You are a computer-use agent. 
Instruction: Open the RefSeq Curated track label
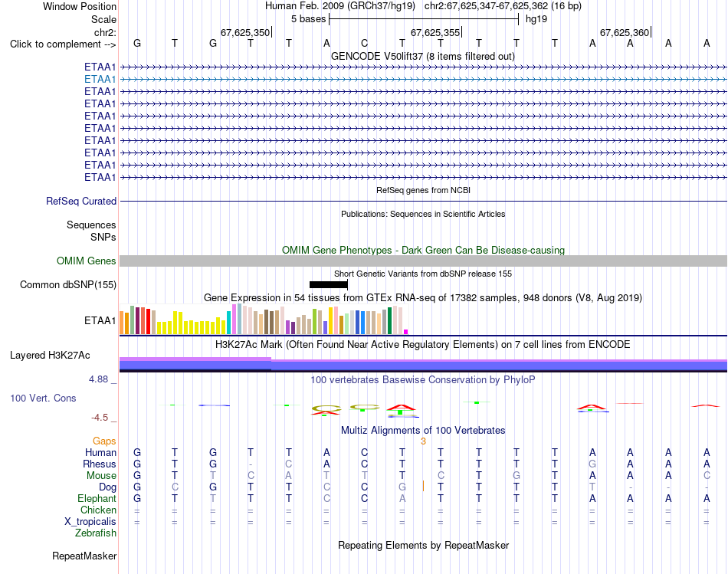click(x=80, y=201)
